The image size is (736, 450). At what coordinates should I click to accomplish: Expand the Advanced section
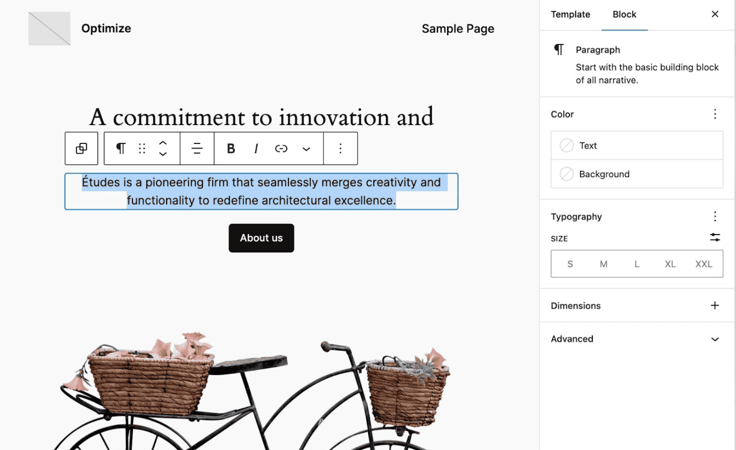(x=637, y=339)
